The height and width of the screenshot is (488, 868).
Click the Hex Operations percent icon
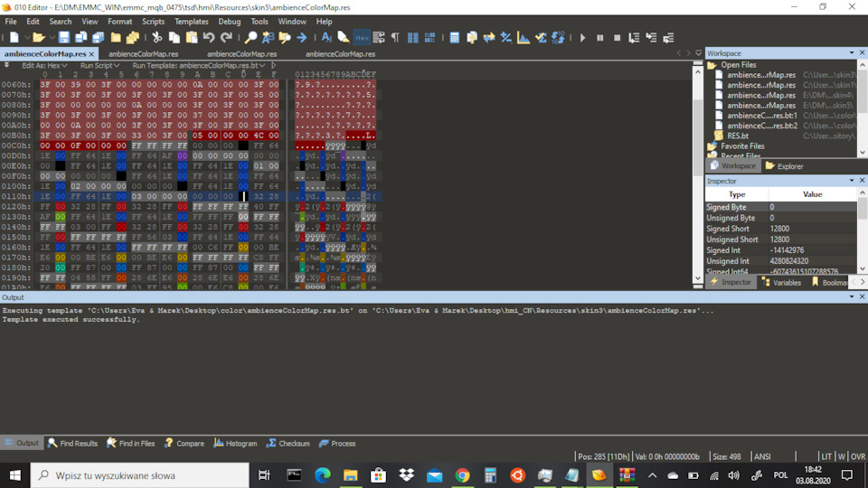point(506,38)
